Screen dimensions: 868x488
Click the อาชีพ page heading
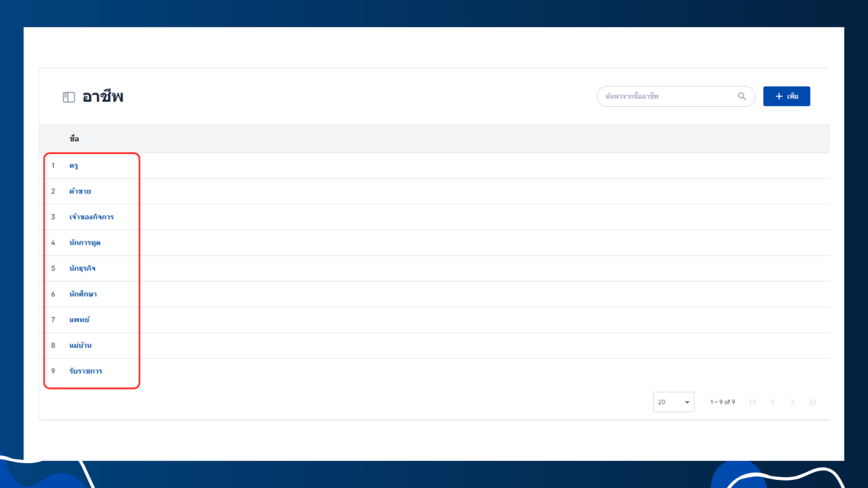103,97
